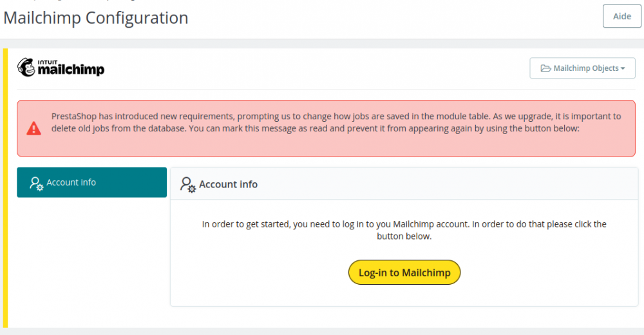Viewport: 644px width, 335px height.
Task: Select the Account info sidebar tab
Action: click(91, 182)
